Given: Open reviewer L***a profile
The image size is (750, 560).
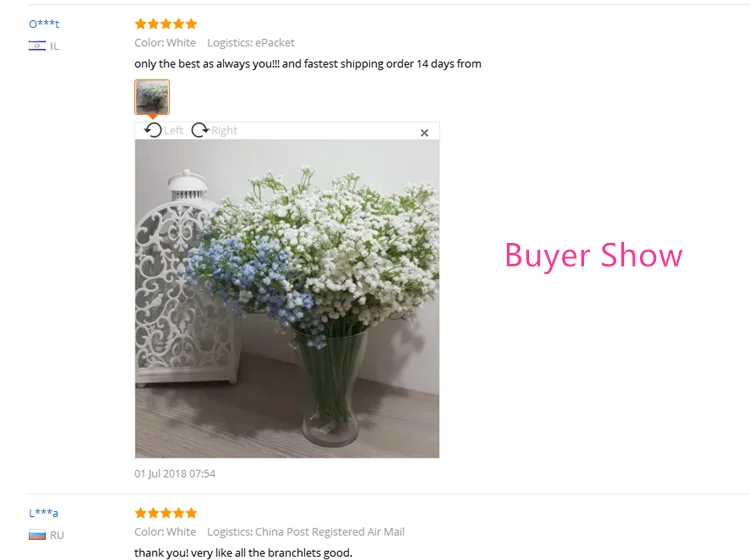Looking at the screenshot, I should pos(44,513).
